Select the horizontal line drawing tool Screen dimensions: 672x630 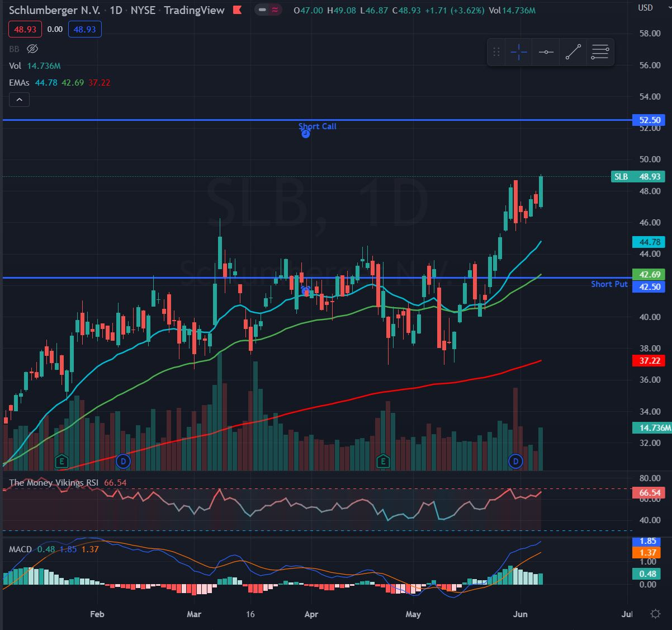tap(546, 53)
